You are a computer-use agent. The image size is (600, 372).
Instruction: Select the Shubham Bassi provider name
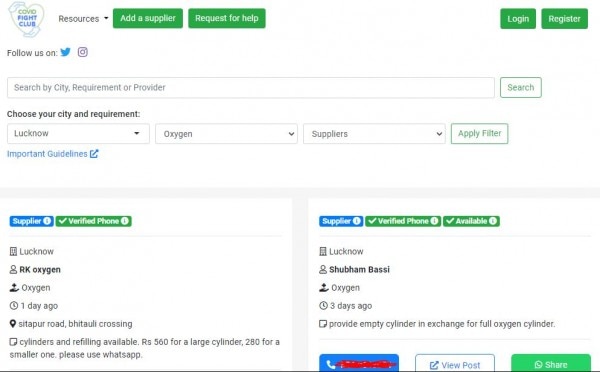[359, 269]
